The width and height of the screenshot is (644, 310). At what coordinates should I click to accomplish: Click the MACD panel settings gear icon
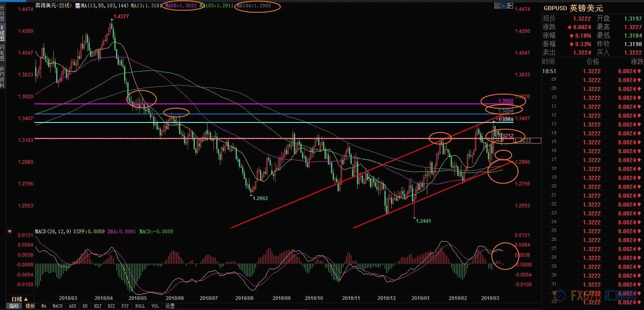tap(10, 232)
